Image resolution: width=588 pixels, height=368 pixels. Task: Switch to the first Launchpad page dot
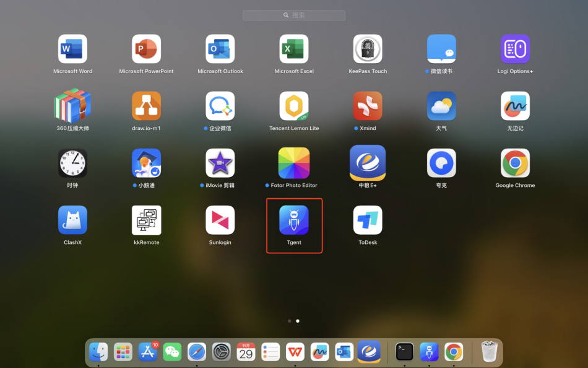click(290, 321)
